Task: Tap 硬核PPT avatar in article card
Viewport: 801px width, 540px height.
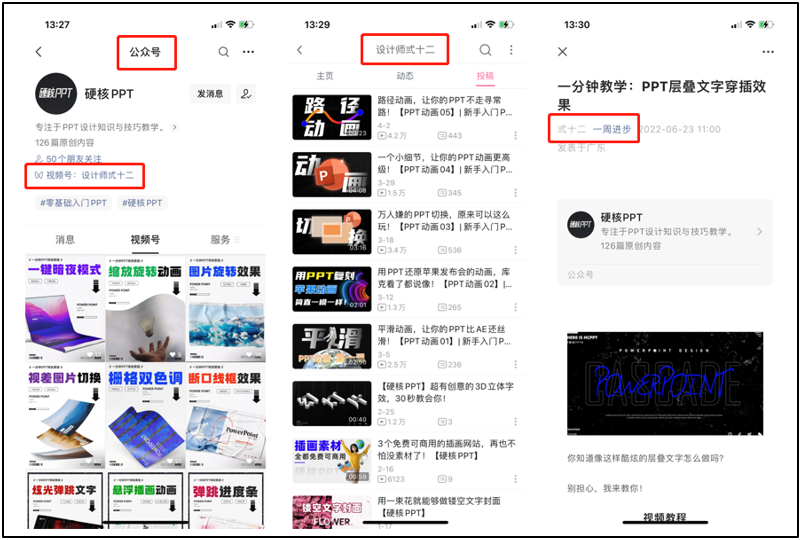Action: click(580, 225)
